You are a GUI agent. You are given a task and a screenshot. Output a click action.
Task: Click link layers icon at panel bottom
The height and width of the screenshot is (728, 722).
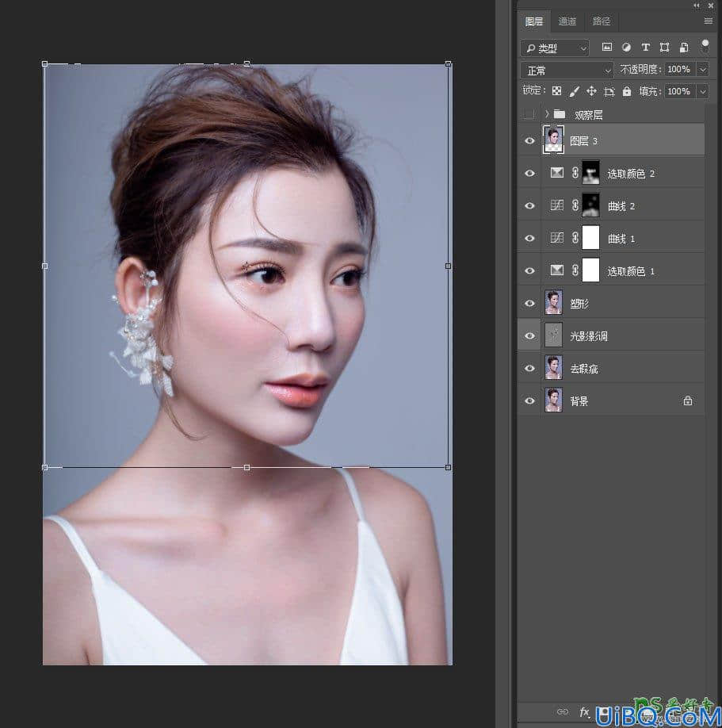(x=563, y=711)
